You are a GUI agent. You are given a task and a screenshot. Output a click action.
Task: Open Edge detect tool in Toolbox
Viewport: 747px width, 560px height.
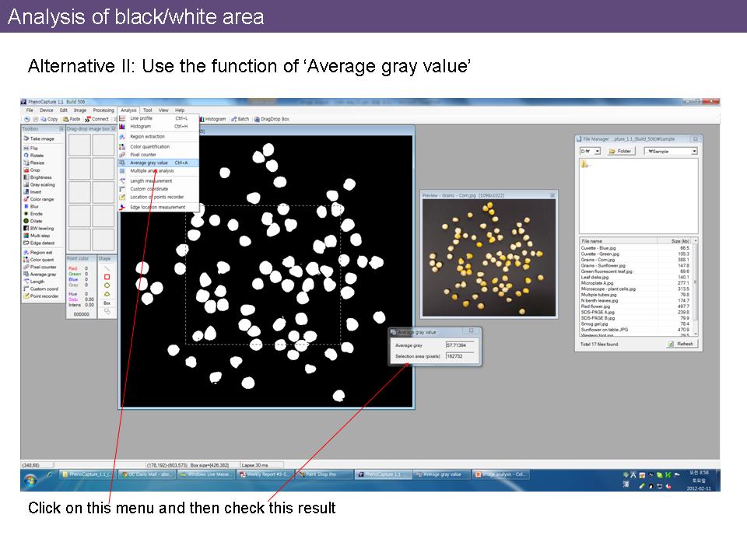[x=41, y=243]
